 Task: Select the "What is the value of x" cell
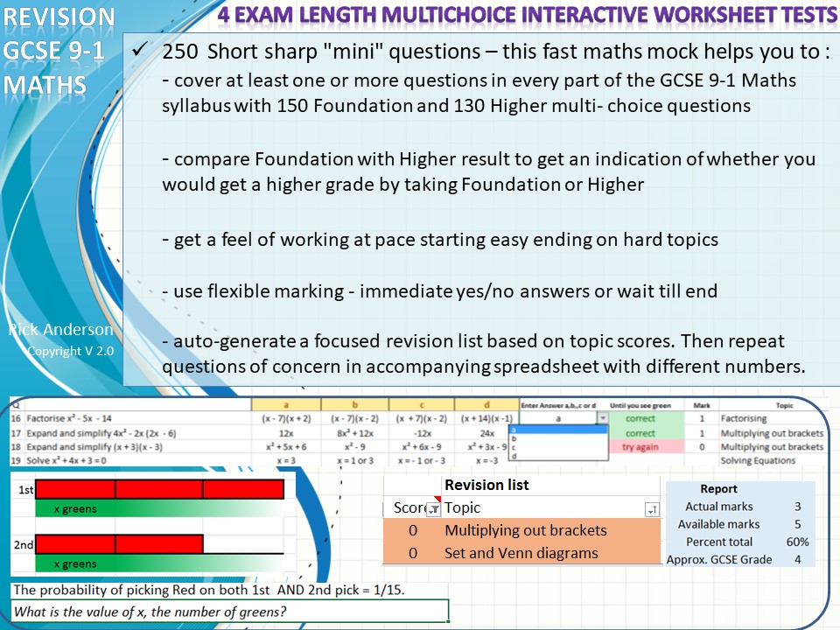click(x=229, y=612)
